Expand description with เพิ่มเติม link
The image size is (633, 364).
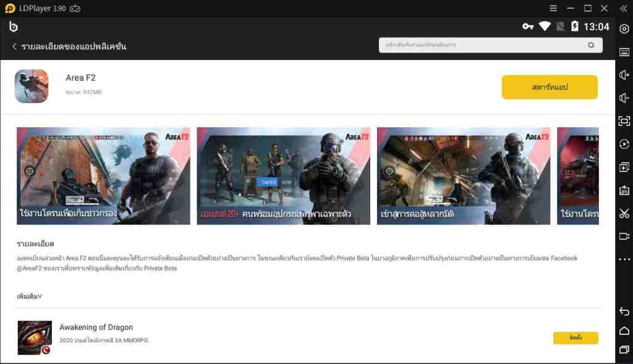30,297
